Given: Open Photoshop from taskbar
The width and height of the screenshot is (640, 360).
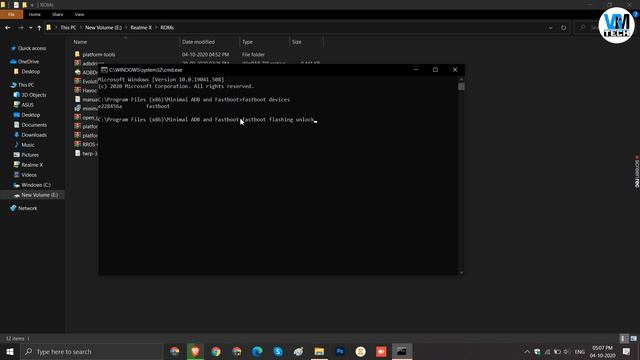Looking at the screenshot, I should [340, 351].
